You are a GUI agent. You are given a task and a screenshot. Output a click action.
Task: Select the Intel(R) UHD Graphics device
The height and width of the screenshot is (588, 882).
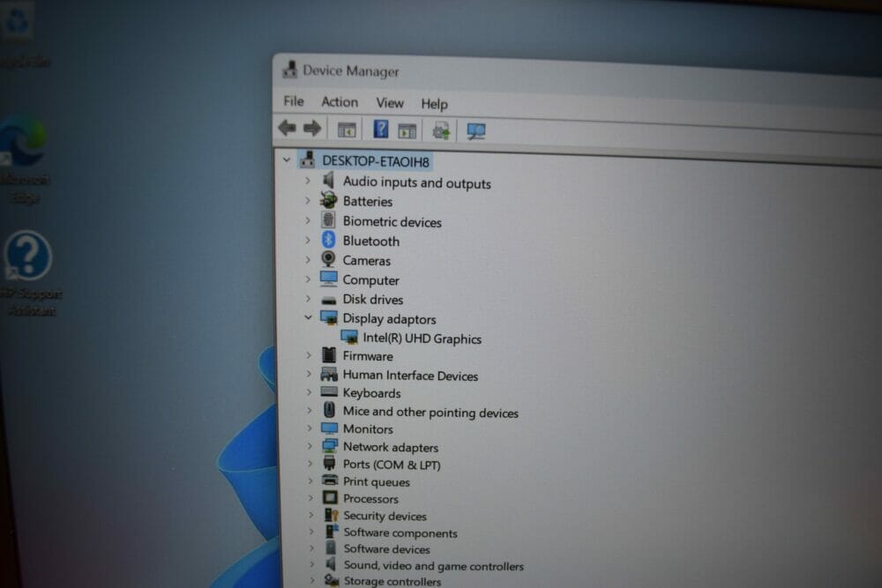click(x=422, y=339)
